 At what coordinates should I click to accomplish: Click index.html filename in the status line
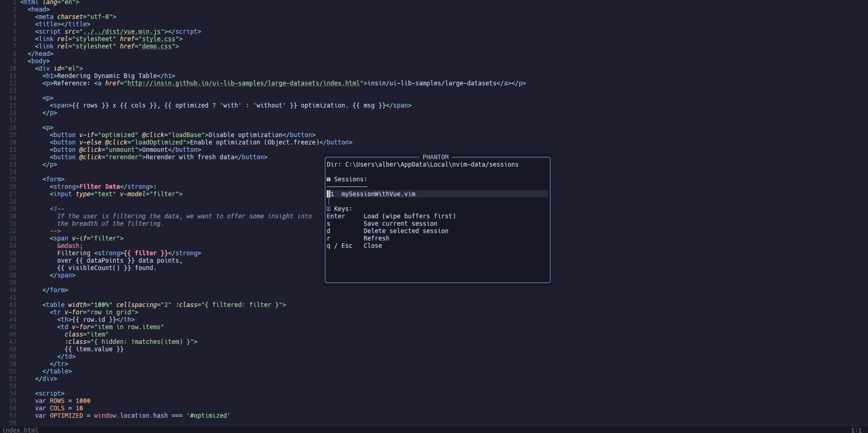[x=20, y=430]
